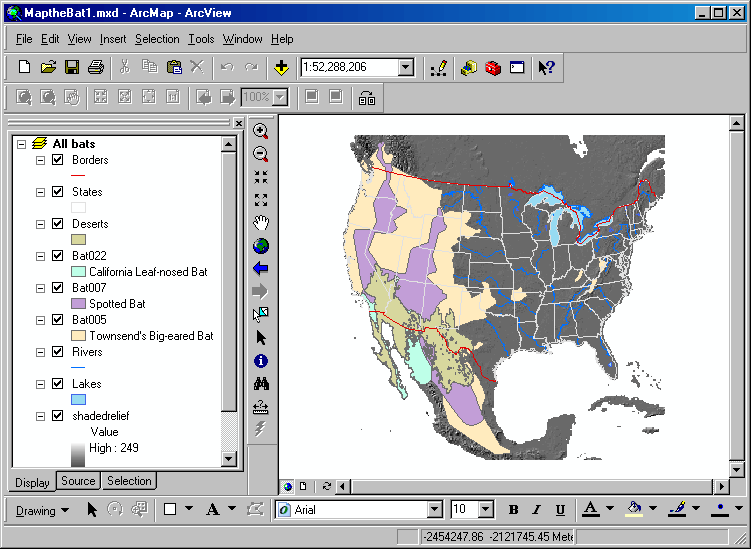Uncheck the States layer checkbox
Image resolution: width=751 pixels, height=549 pixels.
tap(57, 192)
